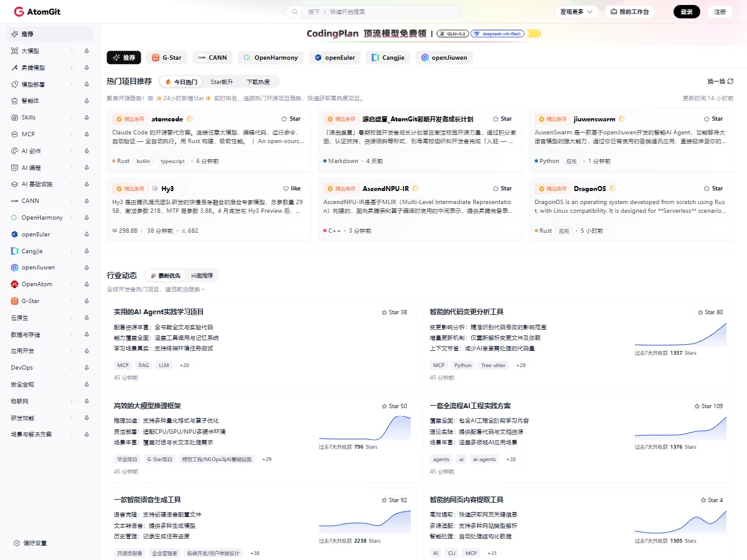The image size is (747, 560).
Task: Open the 发现更多 dropdown
Action: 576,12
